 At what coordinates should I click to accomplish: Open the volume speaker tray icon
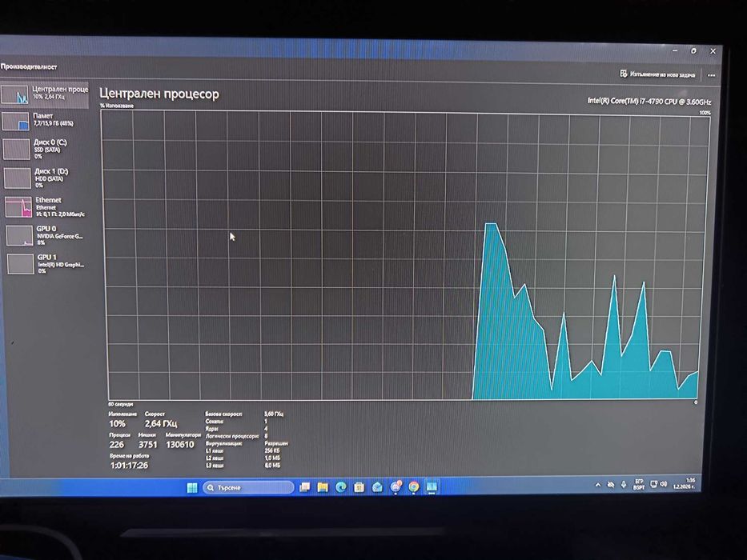(664, 484)
